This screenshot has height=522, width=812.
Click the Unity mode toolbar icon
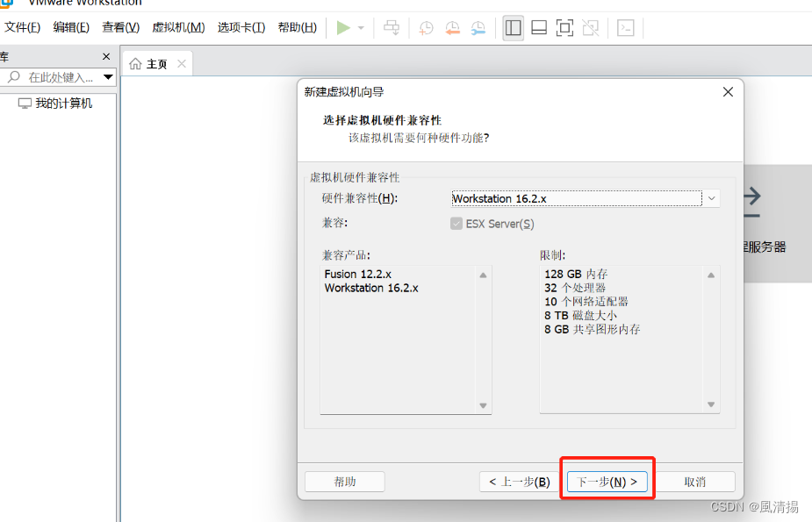(591, 27)
